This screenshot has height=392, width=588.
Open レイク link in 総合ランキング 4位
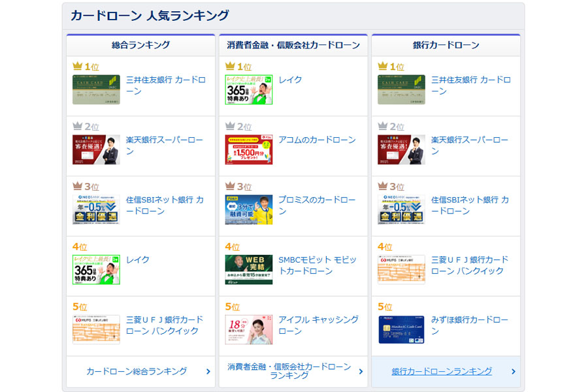coord(138,259)
